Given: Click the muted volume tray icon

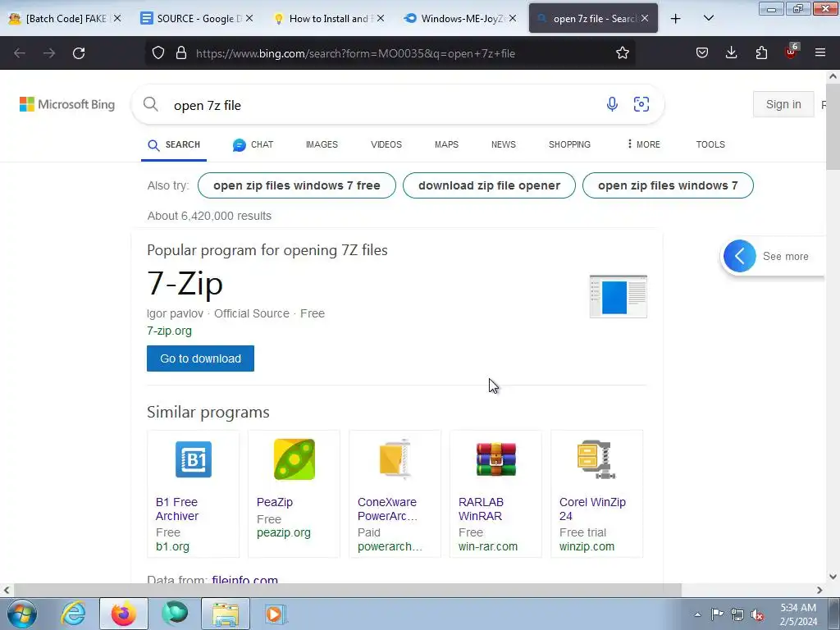Looking at the screenshot, I should [757, 614].
